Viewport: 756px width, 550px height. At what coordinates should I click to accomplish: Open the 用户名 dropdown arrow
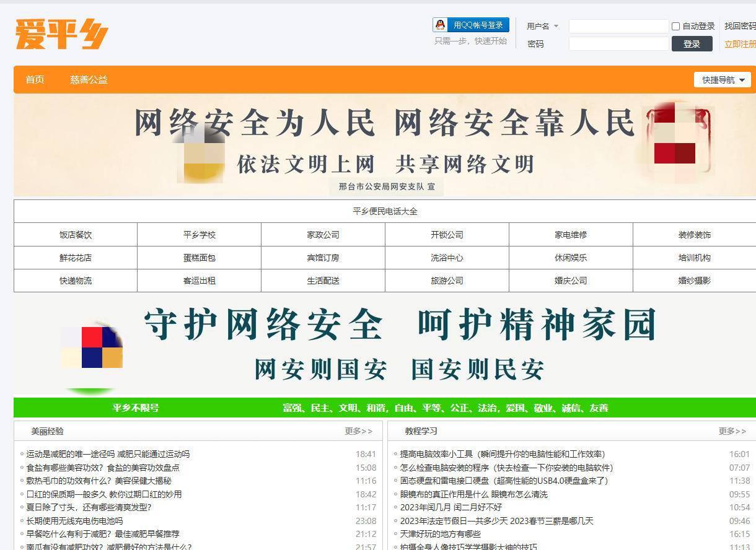[556, 26]
